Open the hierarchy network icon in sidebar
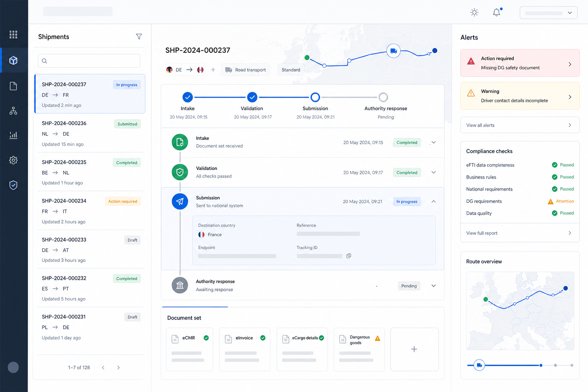588x392 pixels. pos(13,111)
